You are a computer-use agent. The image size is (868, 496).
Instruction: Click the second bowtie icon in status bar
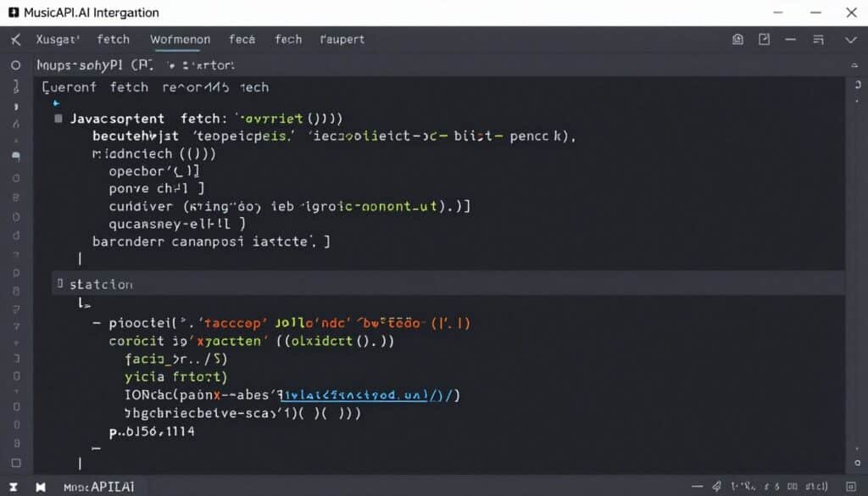[x=41, y=488]
